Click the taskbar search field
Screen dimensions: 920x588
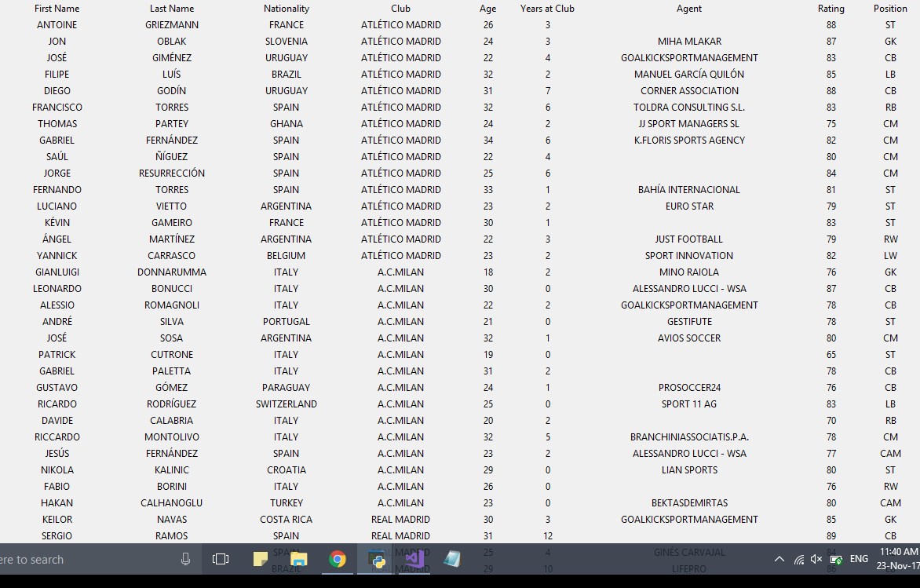pos(78,559)
